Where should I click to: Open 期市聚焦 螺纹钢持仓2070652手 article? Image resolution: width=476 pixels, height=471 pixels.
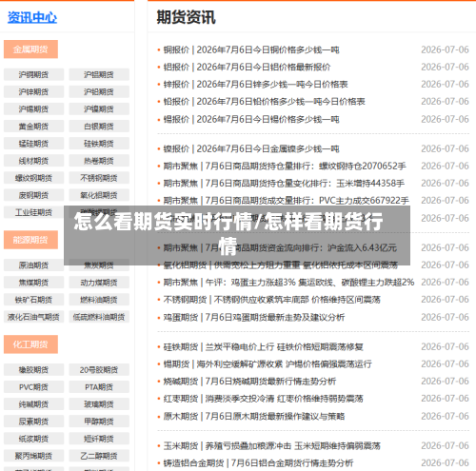(x=285, y=166)
